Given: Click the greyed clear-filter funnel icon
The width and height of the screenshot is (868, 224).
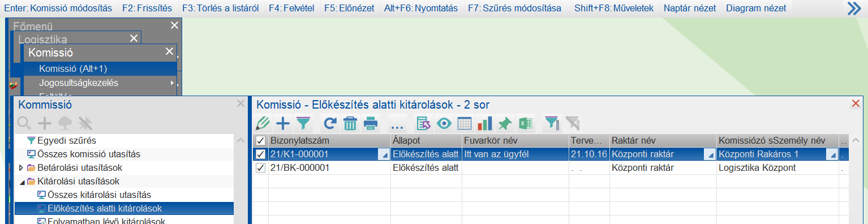Looking at the screenshot, I should click(572, 123).
